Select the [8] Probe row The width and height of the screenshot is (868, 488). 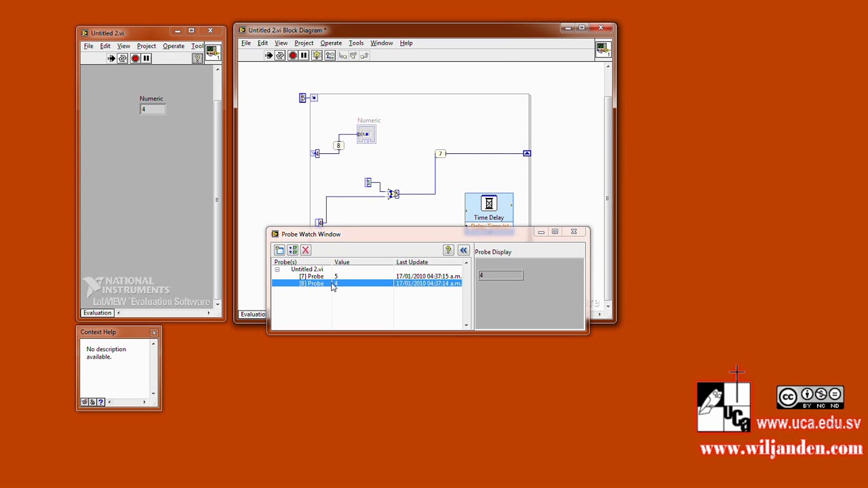(x=367, y=283)
